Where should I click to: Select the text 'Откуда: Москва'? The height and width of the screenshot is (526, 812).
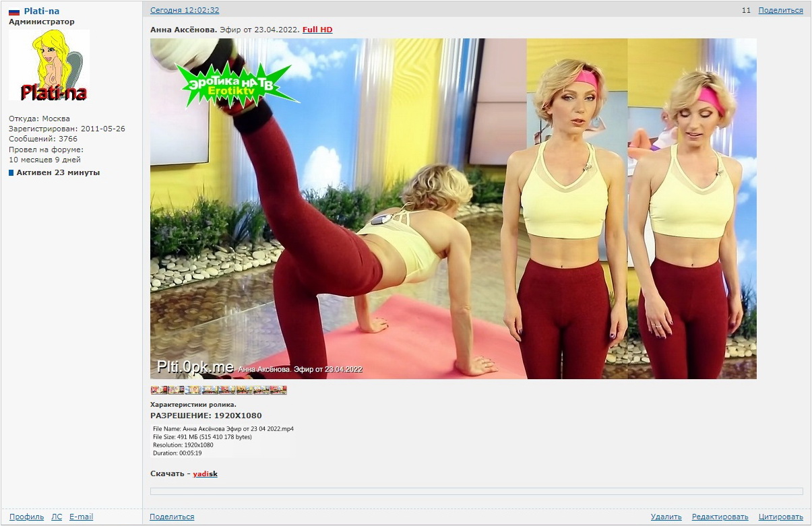39,119
